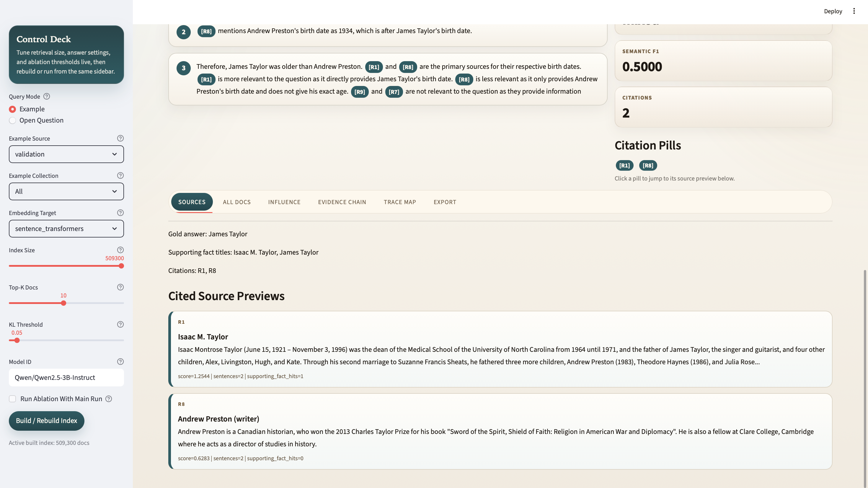Open the Example Collection All dropdown
The width and height of the screenshot is (868, 488).
[66, 191]
